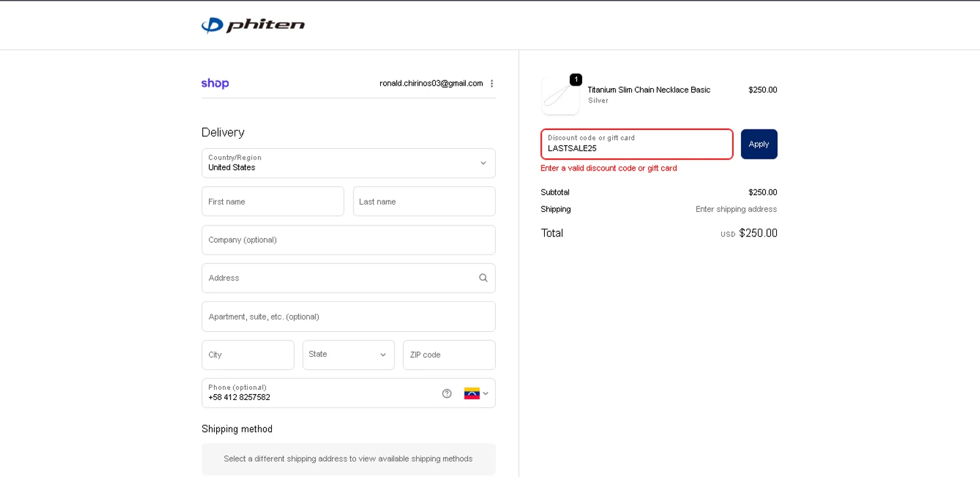Click the Delivery heading
980x477 pixels.
(x=223, y=132)
